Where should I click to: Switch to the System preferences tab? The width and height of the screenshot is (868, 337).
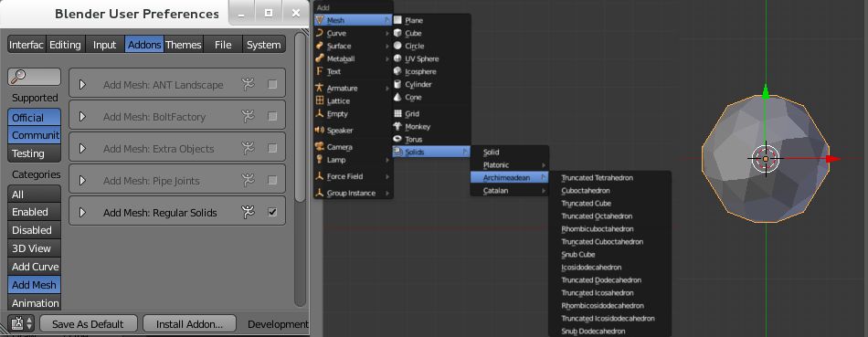pyautogui.click(x=263, y=45)
